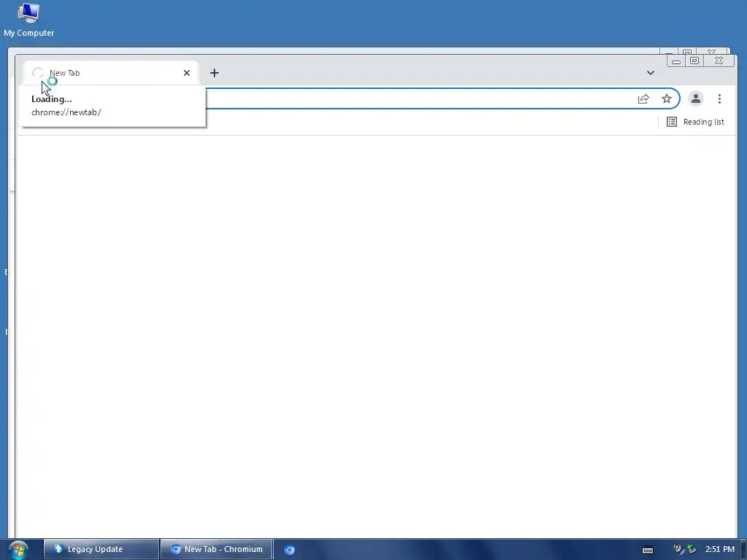Open the Windows Start menu
The height and width of the screenshot is (560, 747).
click(x=18, y=550)
